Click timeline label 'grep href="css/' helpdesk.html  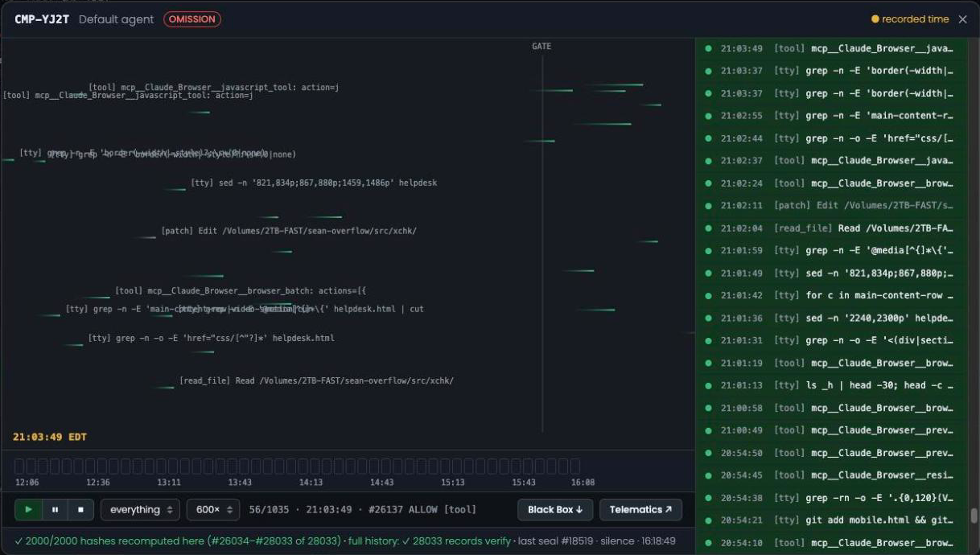[x=211, y=339]
